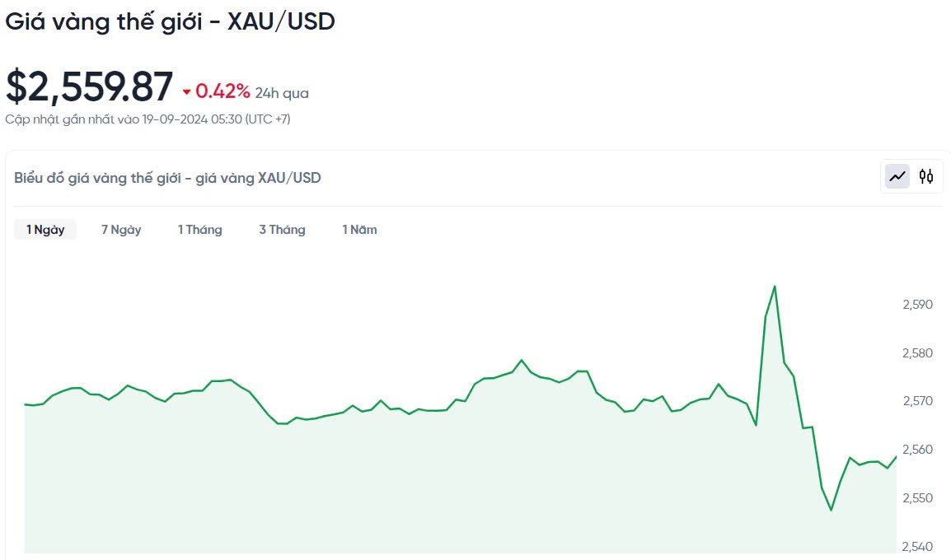View the 1 Năm price history
Image resolution: width=951 pixels, height=560 pixels.
[x=359, y=230]
